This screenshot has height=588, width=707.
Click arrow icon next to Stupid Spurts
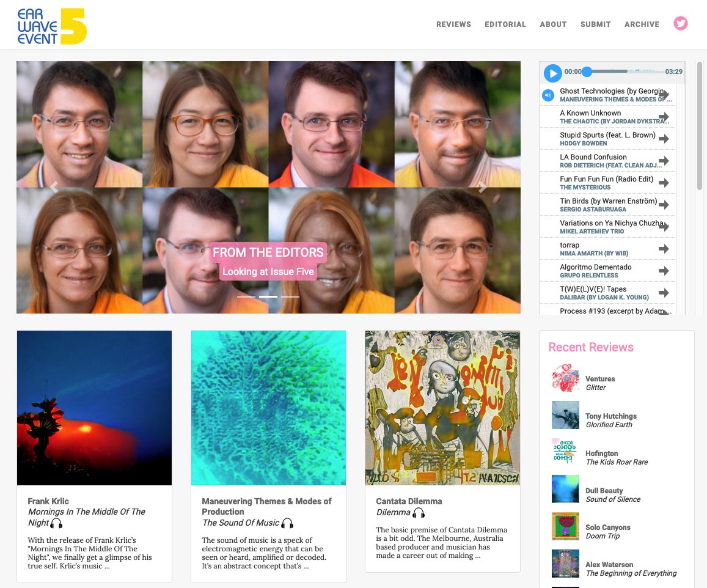click(664, 139)
